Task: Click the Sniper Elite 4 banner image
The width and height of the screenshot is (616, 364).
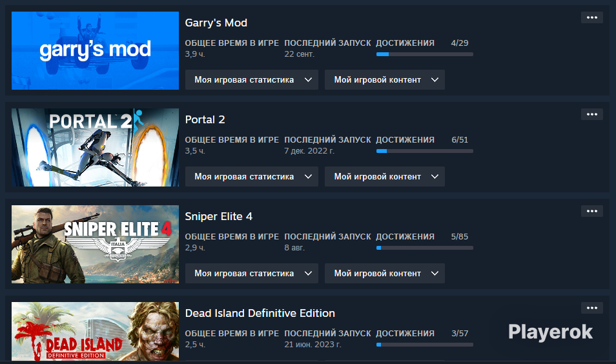Action: (95, 244)
